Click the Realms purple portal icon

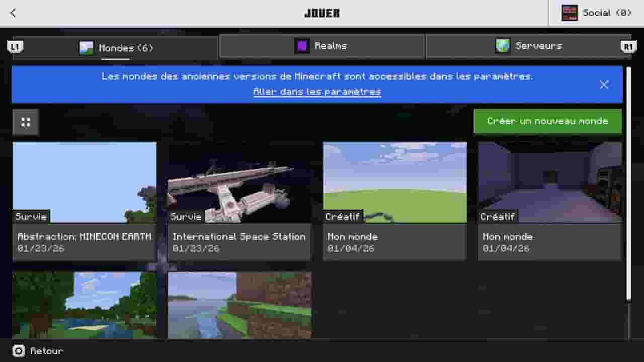pyautogui.click(x=302, y=46)
